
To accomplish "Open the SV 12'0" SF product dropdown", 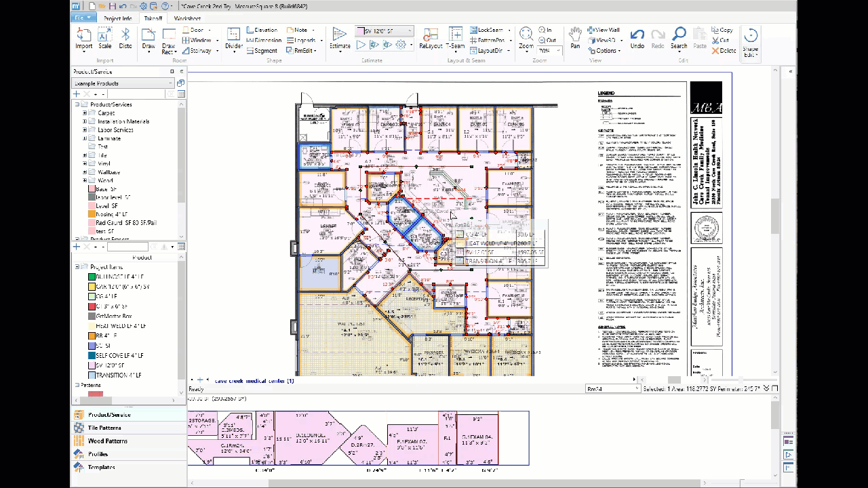I will click(x=384, y=31).
